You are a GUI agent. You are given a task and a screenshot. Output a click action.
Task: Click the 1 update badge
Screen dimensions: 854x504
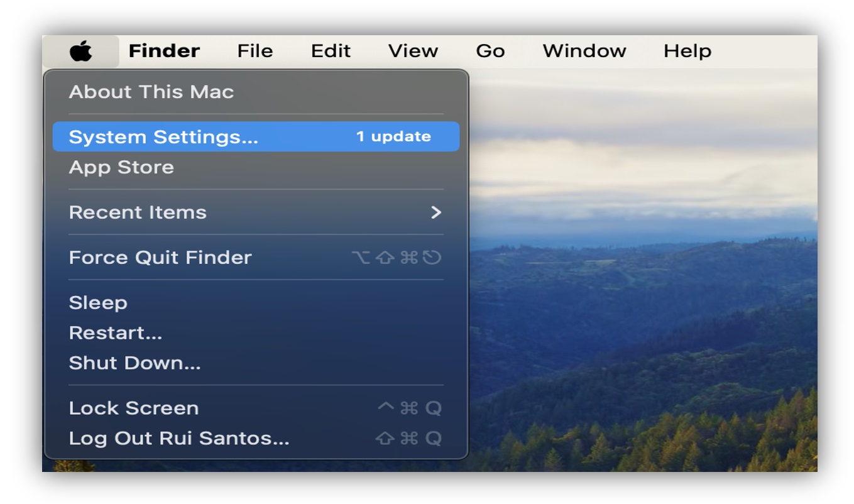[x=393, y=136]
